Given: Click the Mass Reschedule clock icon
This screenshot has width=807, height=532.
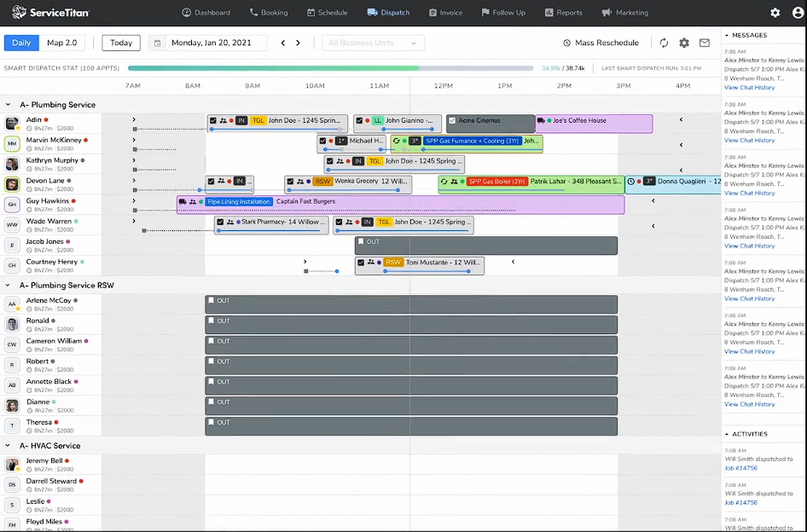Looking at the screenshot, I should coord(566,43).
